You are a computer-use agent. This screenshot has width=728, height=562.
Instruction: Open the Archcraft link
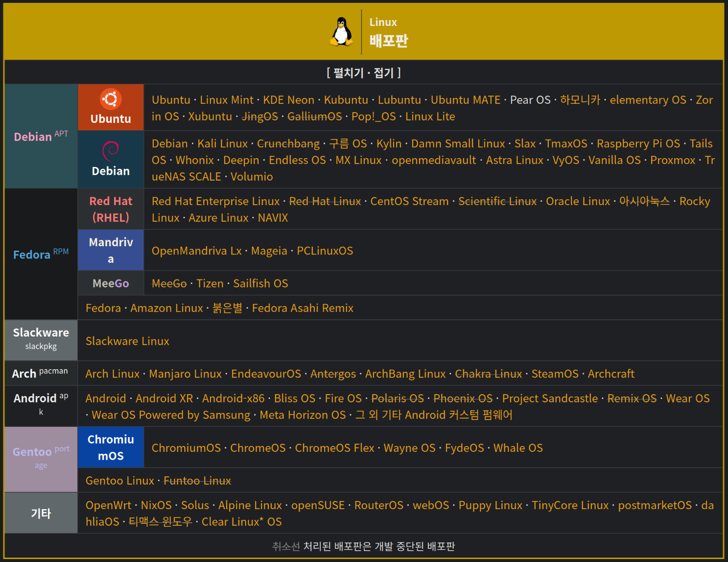611,374
